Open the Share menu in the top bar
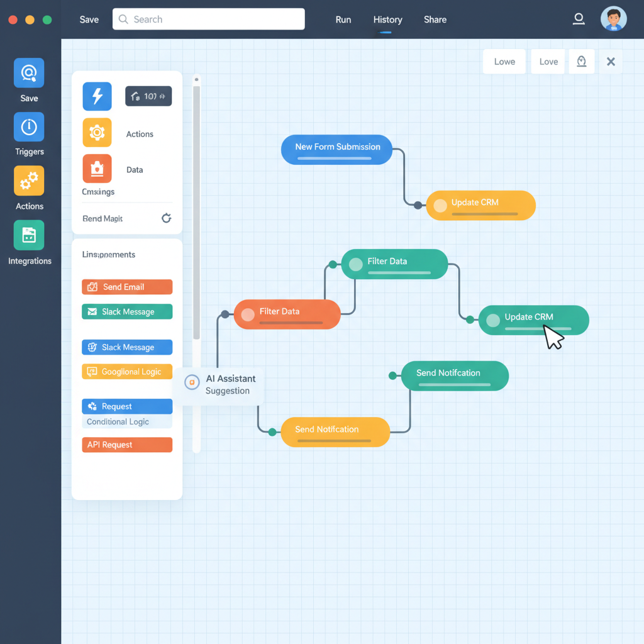The image size is (644, 644). click(435, 19)
